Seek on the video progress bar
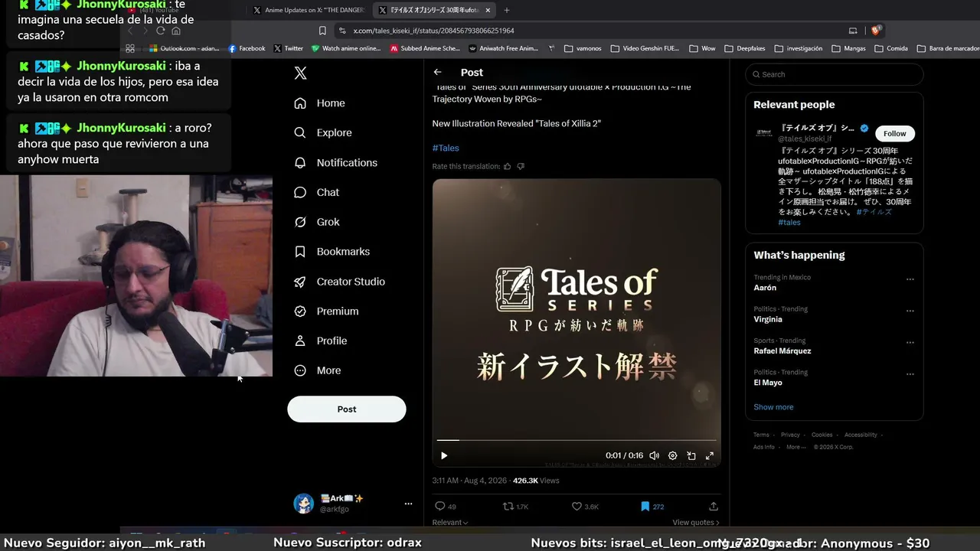The height and width of the screenshot is (551, 980). [577, 440]
